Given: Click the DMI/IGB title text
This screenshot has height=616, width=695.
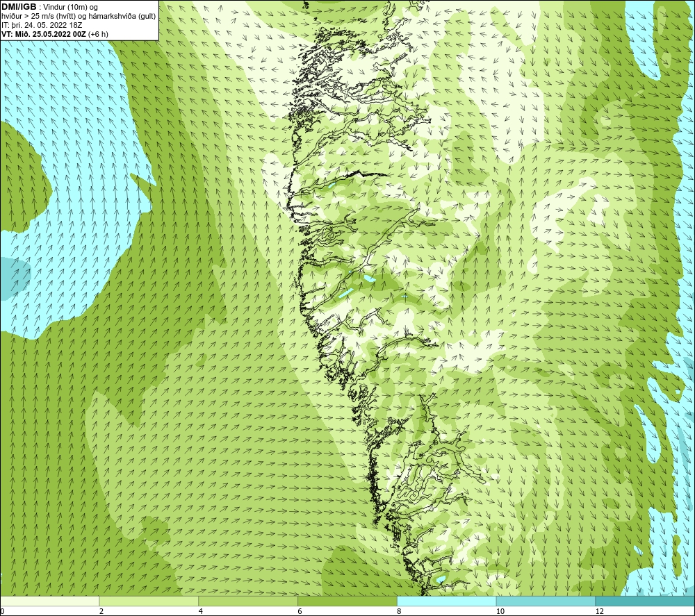Looking at the screenshot, I should [19, 7].
